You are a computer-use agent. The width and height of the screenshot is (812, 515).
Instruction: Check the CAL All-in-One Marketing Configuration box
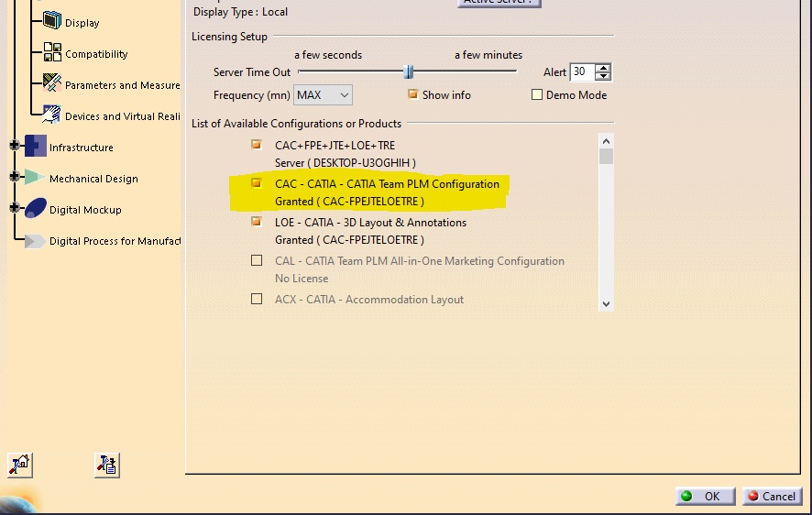(x=257, y=260)
